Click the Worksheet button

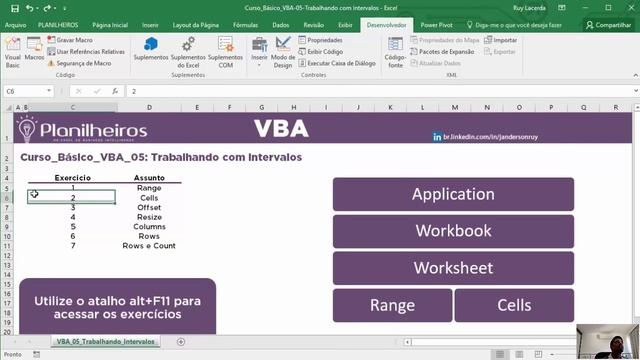[x=453, y=268]
